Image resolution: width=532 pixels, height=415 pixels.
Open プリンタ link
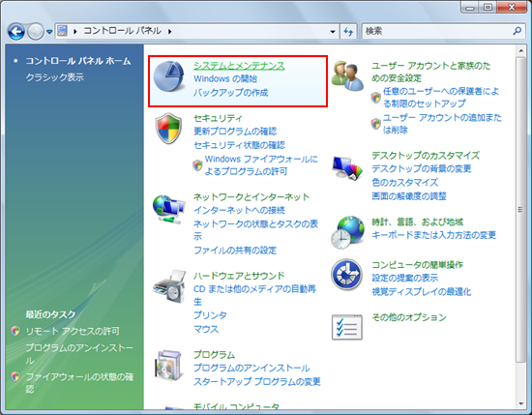click(210, 315)
